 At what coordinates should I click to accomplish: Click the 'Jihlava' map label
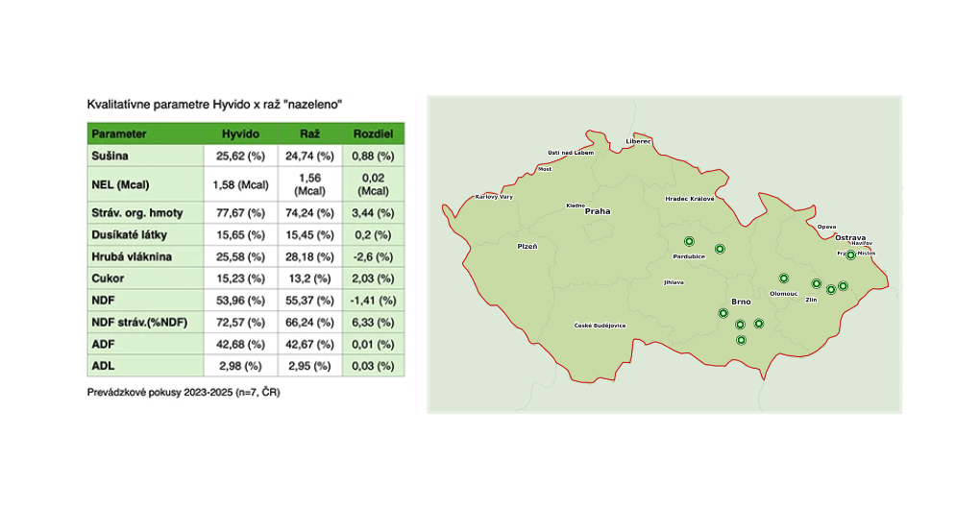click(x=674, y=282)
